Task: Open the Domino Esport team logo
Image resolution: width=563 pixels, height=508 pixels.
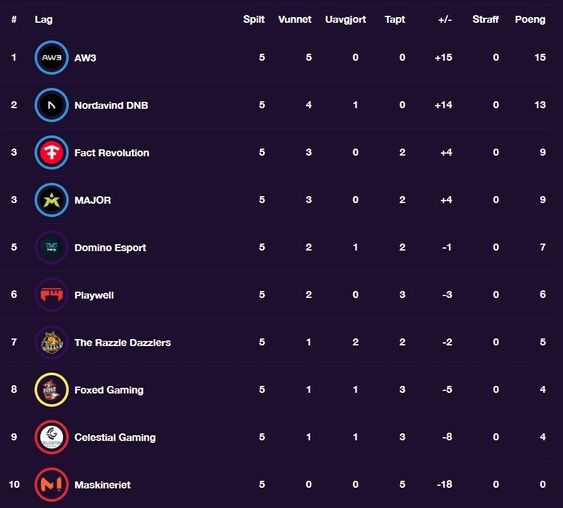Action: click(51, 247)
